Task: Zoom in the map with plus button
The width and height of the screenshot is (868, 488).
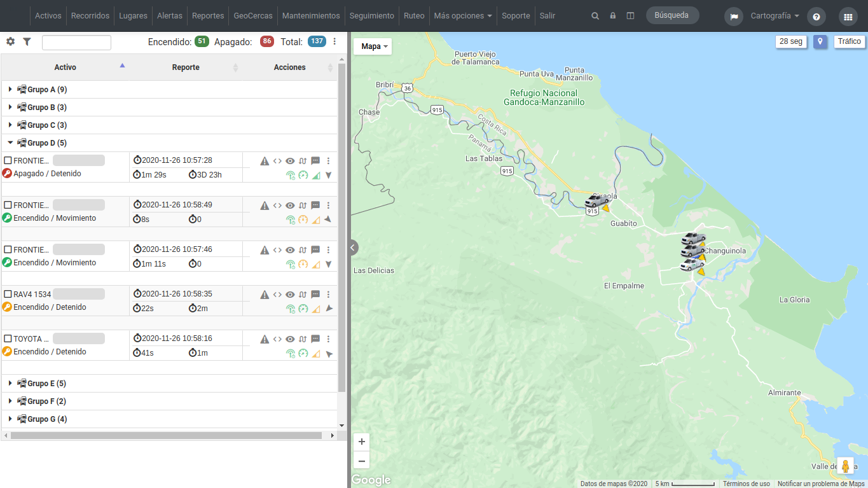Action: pos(362,442)
